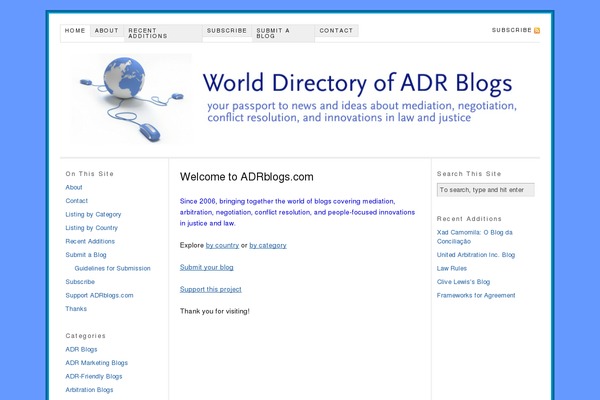Open Contact in the sidebar
The height and width of the screenshot is (400, 600).
[x=77, y=201]
